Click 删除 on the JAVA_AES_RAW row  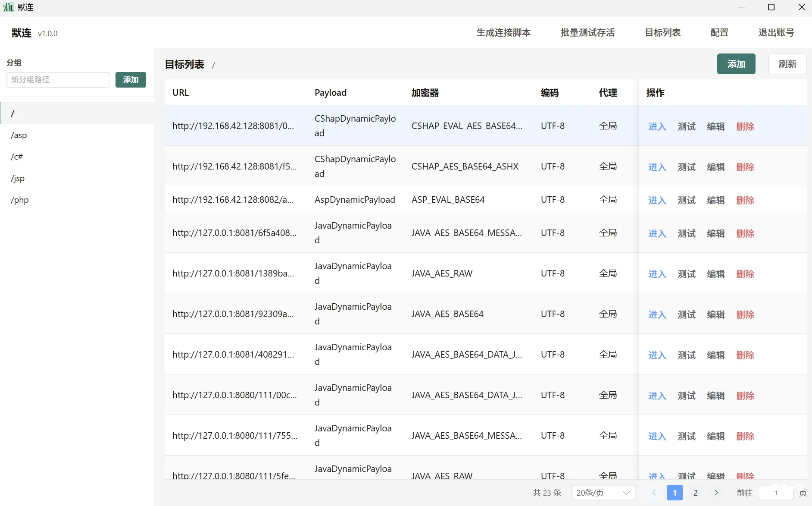pos(746,273)
